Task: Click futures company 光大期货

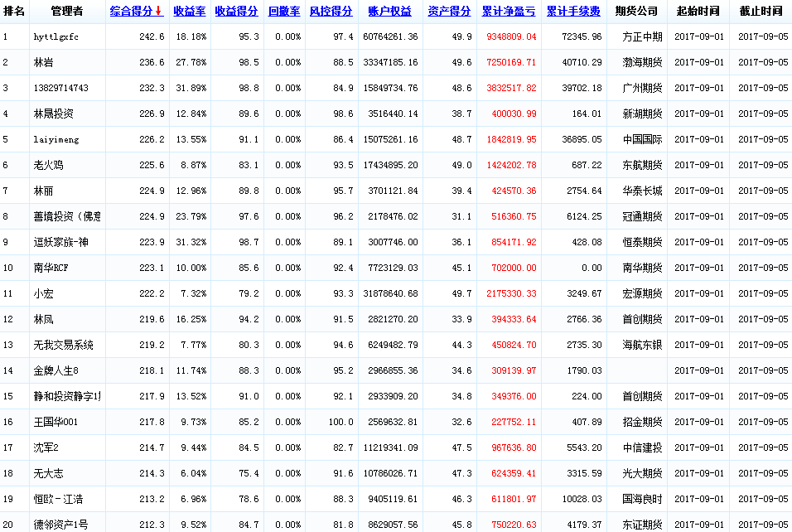Action: (642, 473)
